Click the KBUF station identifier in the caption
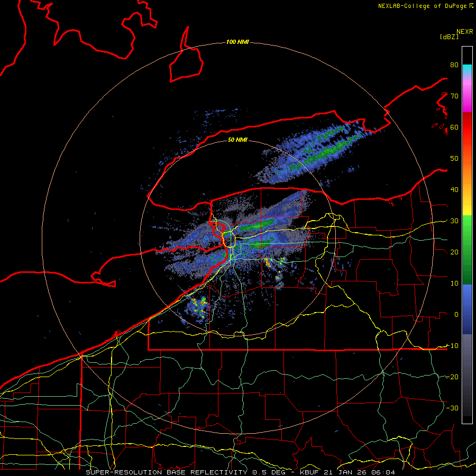The width and height of the screenshot is (476, 476). (309, 472)
